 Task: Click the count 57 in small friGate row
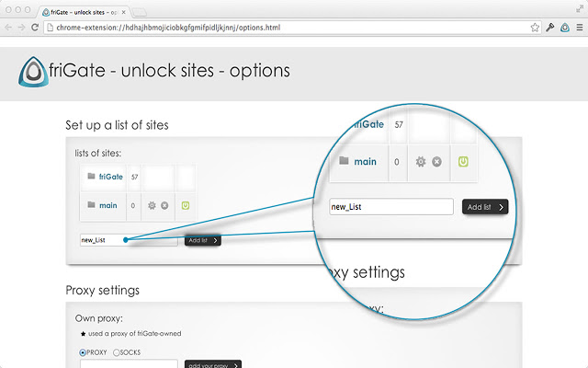134,177
